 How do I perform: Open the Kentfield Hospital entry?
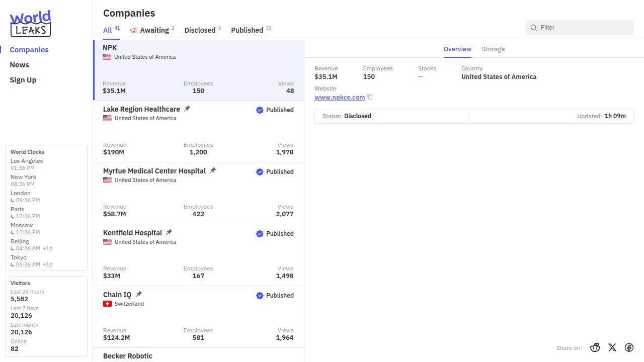(x=199, y=255)
